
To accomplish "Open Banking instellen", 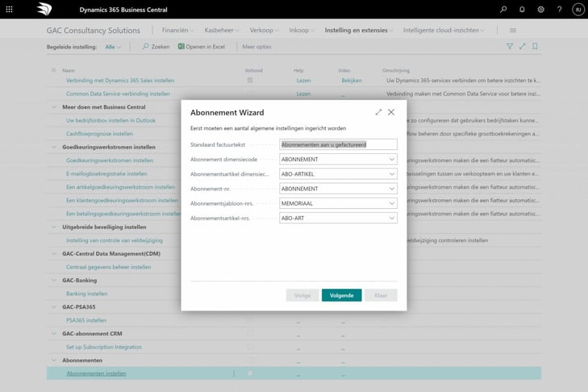I will click(86, 294).
